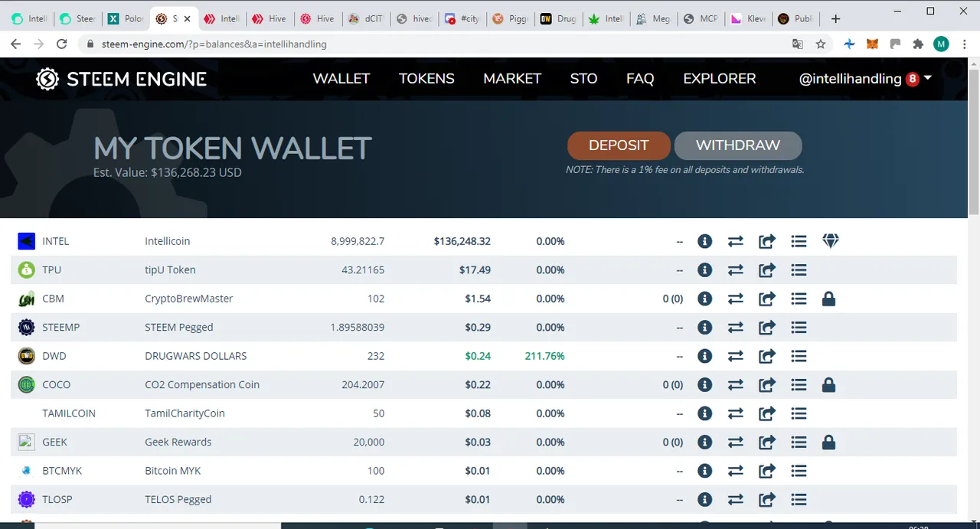Click the transfer arrows for STEEMP
The width and height of the screenshot is (980, 529).
(736, 327)
